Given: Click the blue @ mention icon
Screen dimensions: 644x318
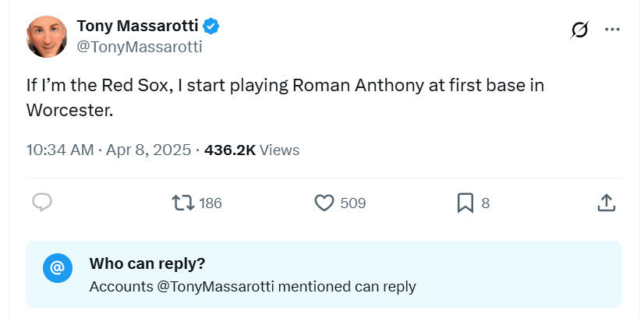Looking at the screenshot, I should pos(57,267).
